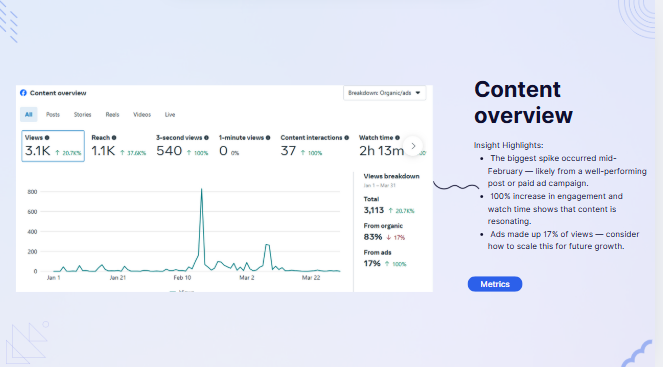This screenshot has height=367, width=663.
Task: Click the Feb 10 axis label
Action: [x=182, y=278]
